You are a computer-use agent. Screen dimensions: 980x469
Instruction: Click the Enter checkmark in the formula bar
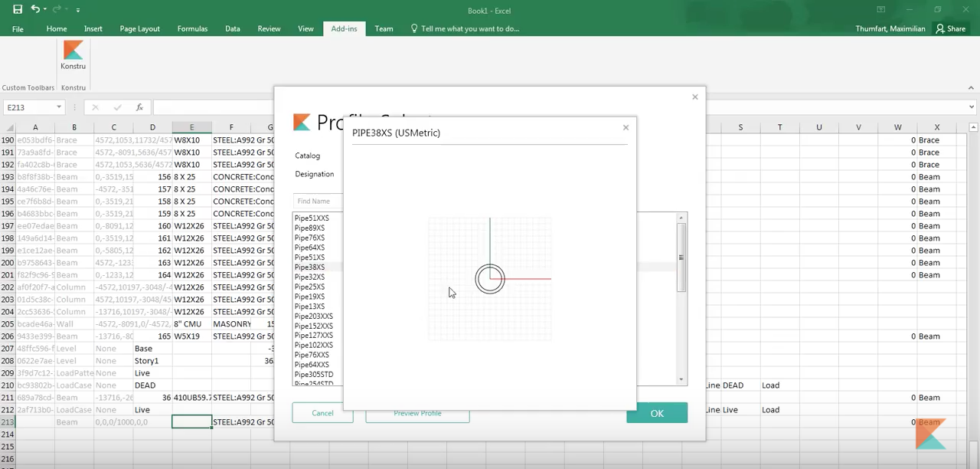[x=118, y=107]
